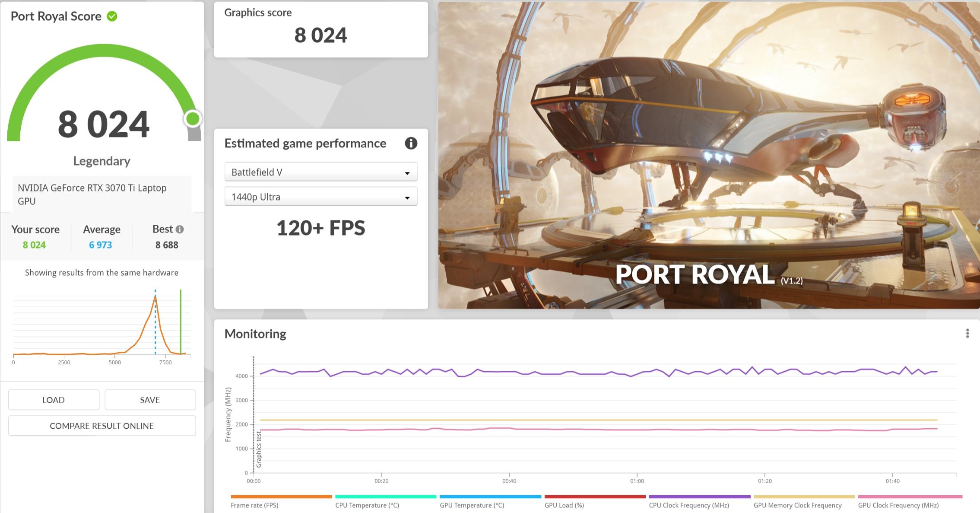Click the info icon beside Best score
980x513 pixels.
point(180,229)
